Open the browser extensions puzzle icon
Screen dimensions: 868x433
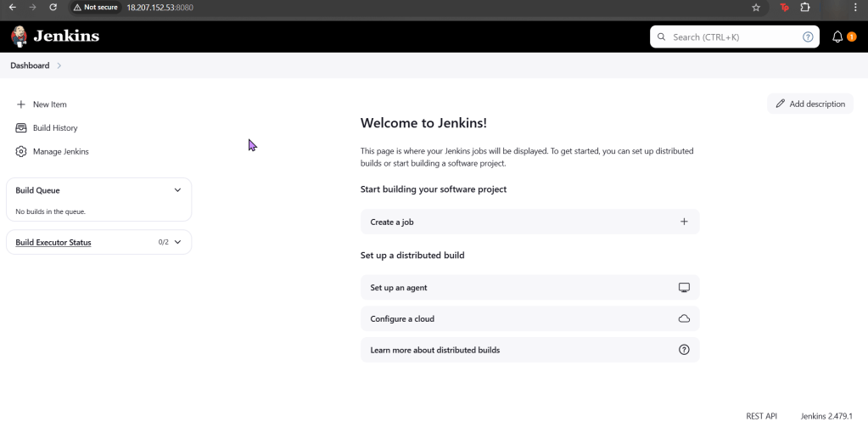pos(805,8)
